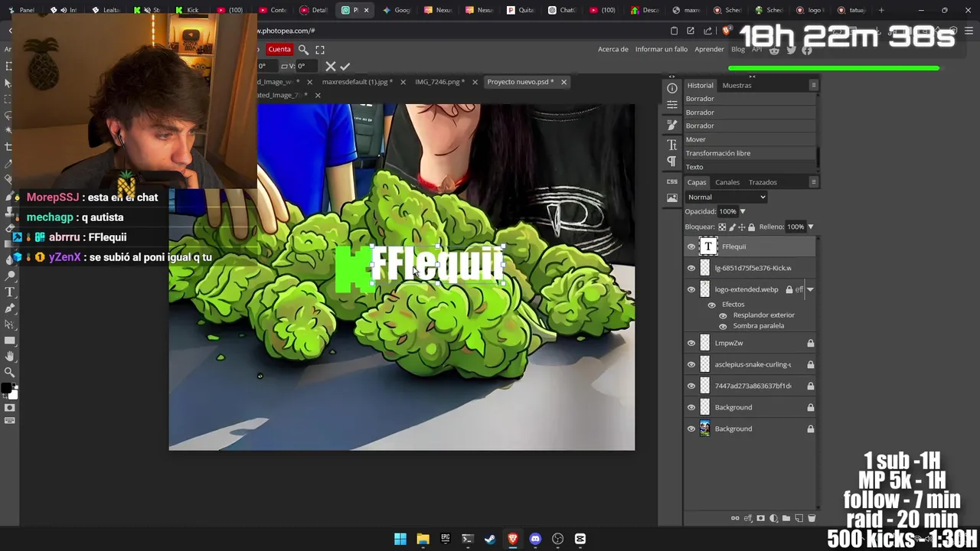This screenshot has height=551, width=980.
Task: Toggle Quick Mask mode icon
Action: tap(10, 408)
